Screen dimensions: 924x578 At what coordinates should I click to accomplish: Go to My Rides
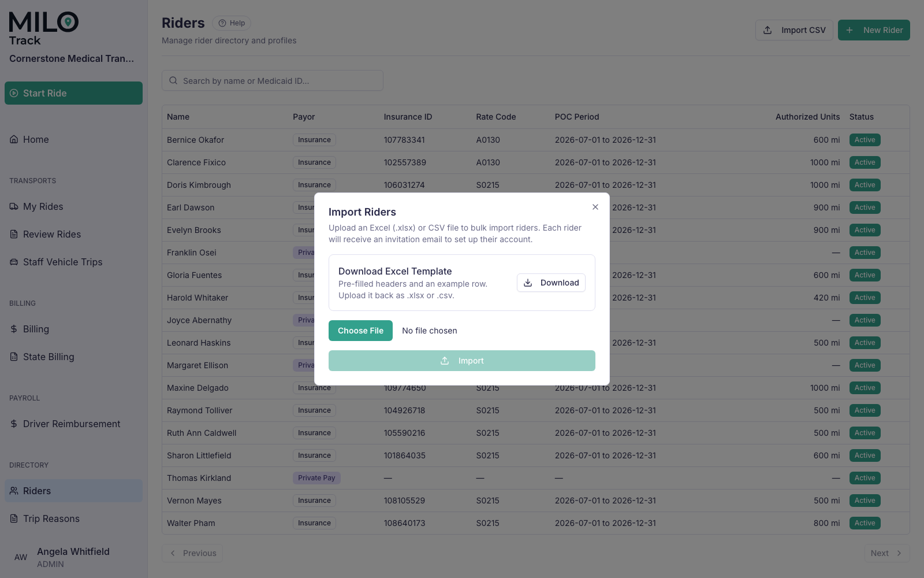(x=73, y=206)
